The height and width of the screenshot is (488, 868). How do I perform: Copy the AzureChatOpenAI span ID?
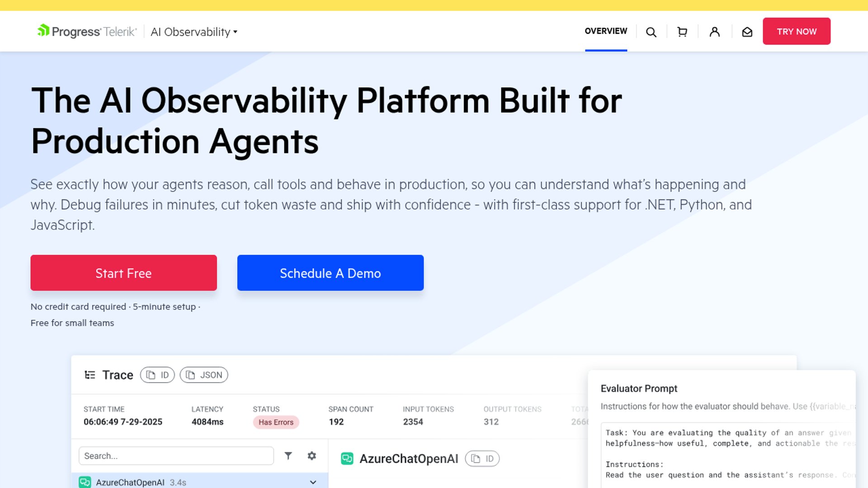tap(482, 459)
